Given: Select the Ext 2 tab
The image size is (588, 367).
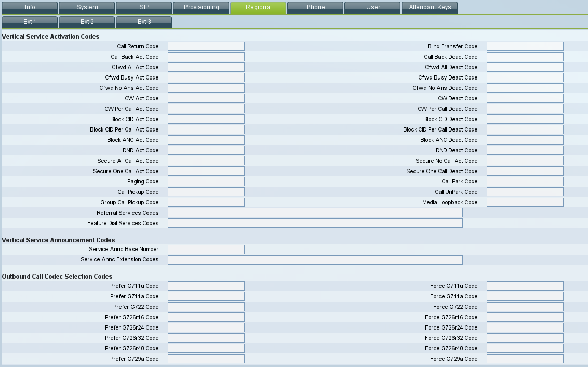Looking at the screenshot, I should [x=87, y=22].
